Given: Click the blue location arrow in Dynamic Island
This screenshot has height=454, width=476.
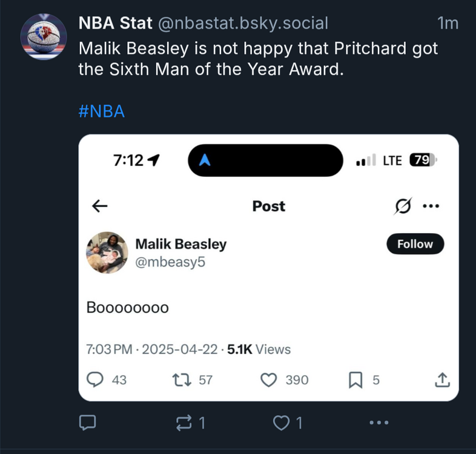Looking at the screenshot, I should (x=205, y=160).
